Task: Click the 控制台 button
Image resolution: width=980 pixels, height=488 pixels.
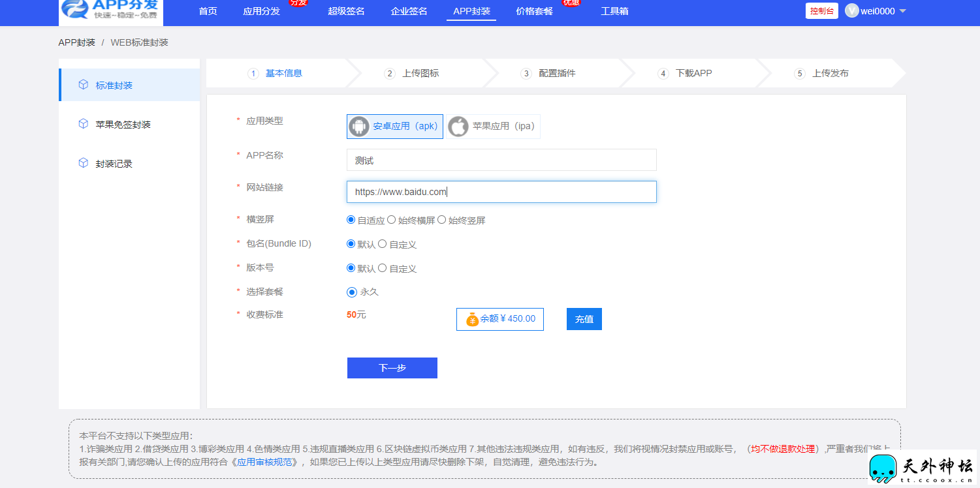Action: 822,11
